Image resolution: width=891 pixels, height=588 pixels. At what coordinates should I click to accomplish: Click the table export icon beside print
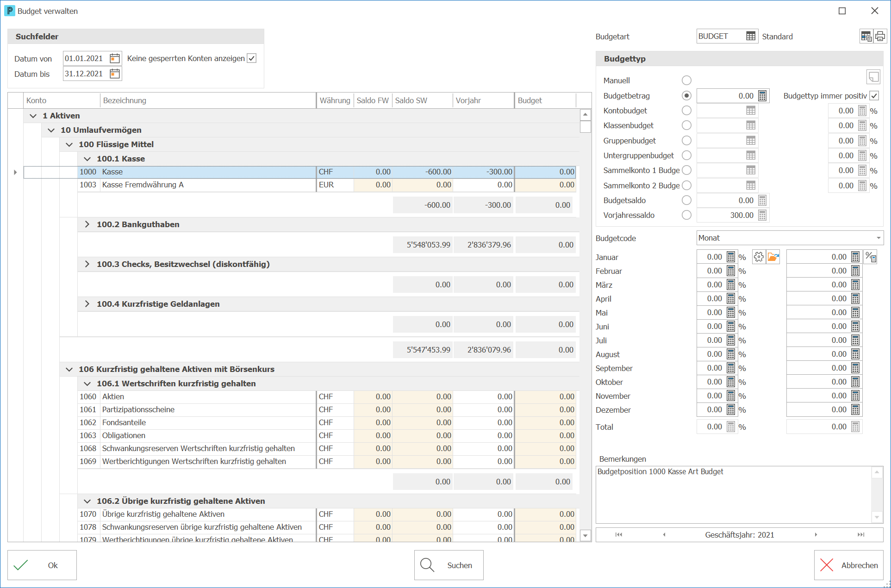click(866, 36)
